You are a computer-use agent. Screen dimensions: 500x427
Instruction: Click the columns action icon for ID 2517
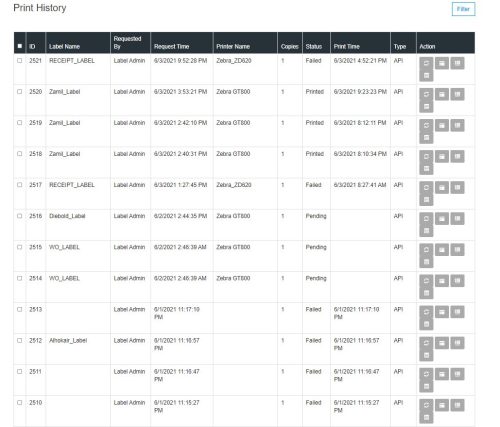(x=457, y=187)
